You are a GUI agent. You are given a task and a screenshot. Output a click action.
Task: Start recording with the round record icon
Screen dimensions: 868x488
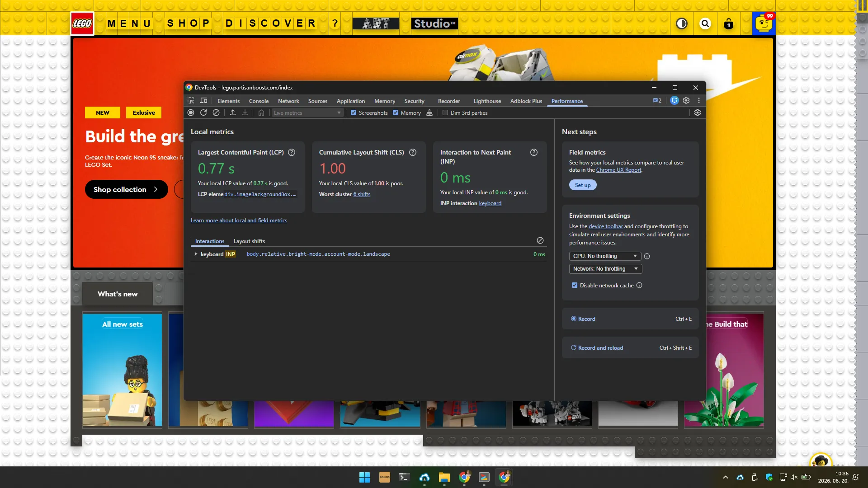[x=191, y=113]
